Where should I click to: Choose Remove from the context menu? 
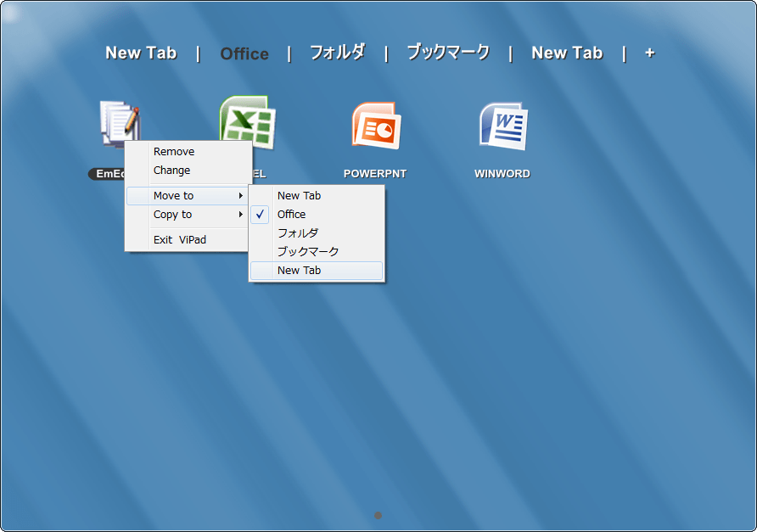(x=188, y=152)
